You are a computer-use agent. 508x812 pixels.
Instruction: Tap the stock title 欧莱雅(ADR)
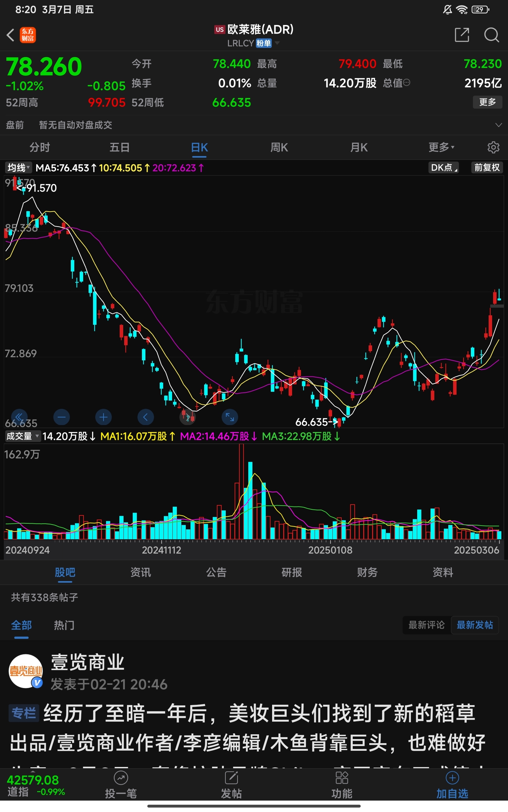click(260, 29)
